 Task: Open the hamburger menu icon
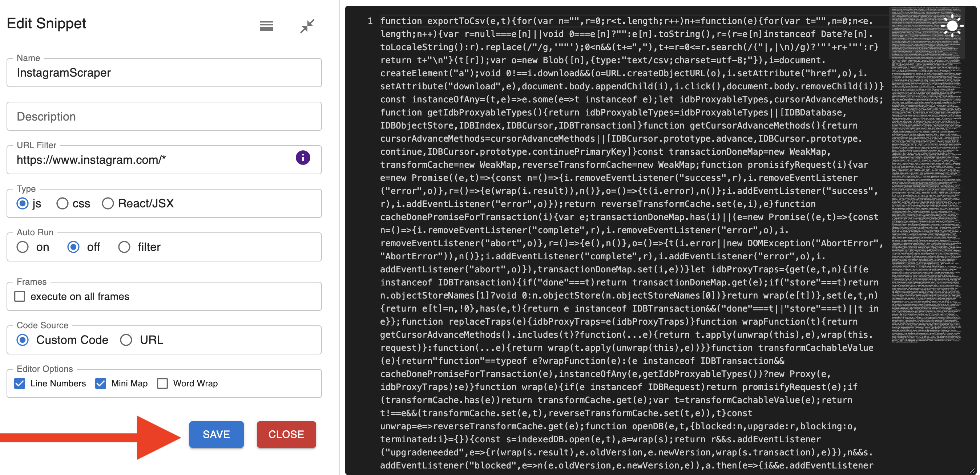click(266, 26)
